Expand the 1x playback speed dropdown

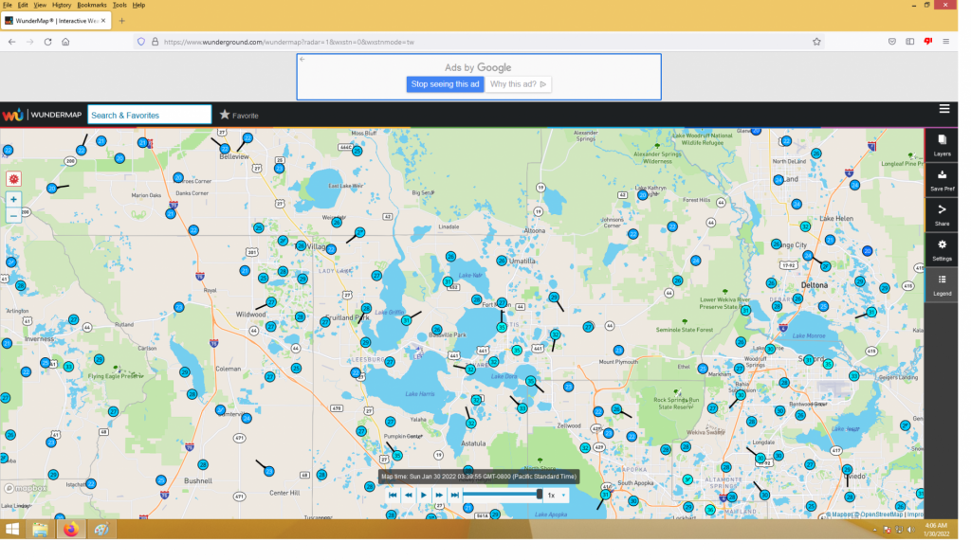tap(556, 495)
